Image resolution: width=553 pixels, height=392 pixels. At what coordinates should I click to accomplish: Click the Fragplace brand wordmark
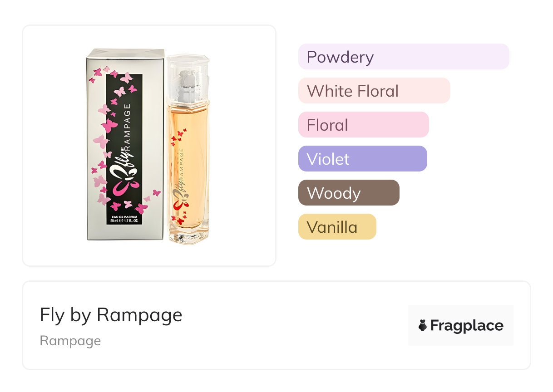pos(467,325)
